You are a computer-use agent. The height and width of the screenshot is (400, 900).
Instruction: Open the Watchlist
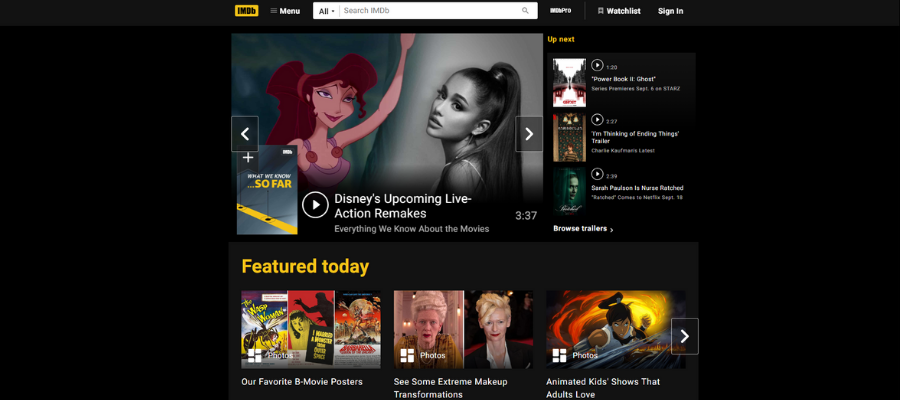(619, 11)
